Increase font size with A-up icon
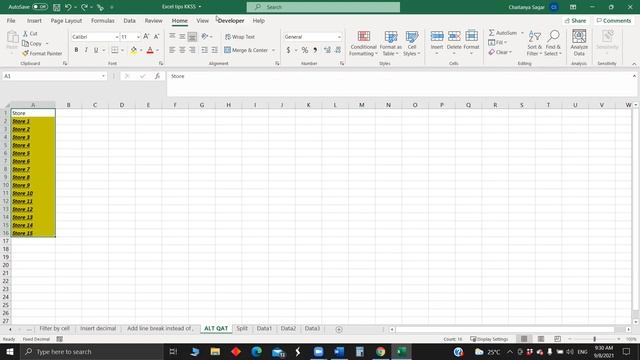This screenshot has width=640, height=360. click(x=146, y=36)
